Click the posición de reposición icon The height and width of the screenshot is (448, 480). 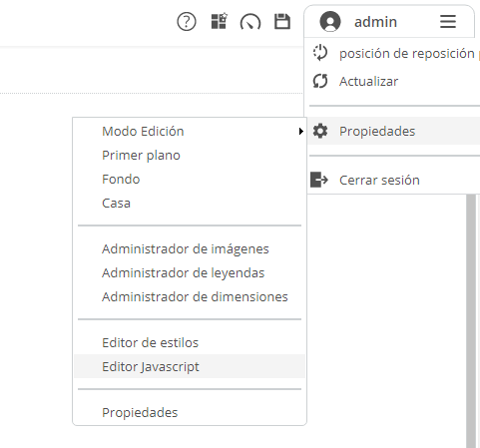(x=320, y=53)
